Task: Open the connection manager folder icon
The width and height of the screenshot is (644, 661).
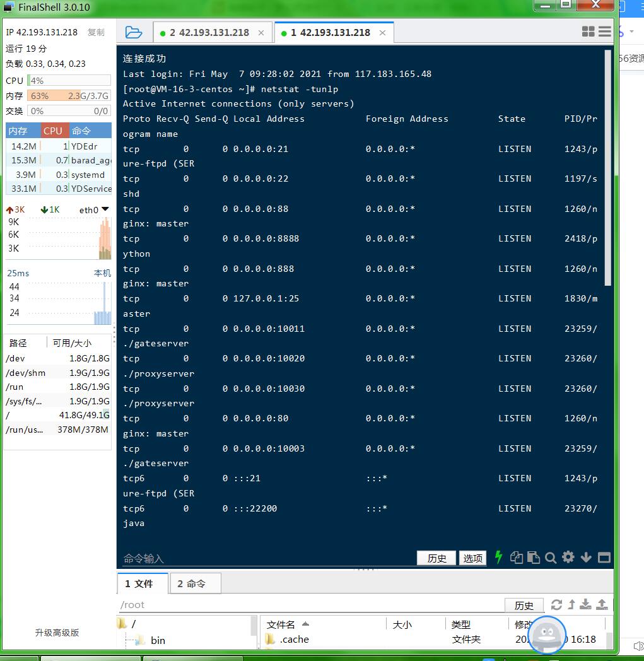Action: [x=133, y=32]
